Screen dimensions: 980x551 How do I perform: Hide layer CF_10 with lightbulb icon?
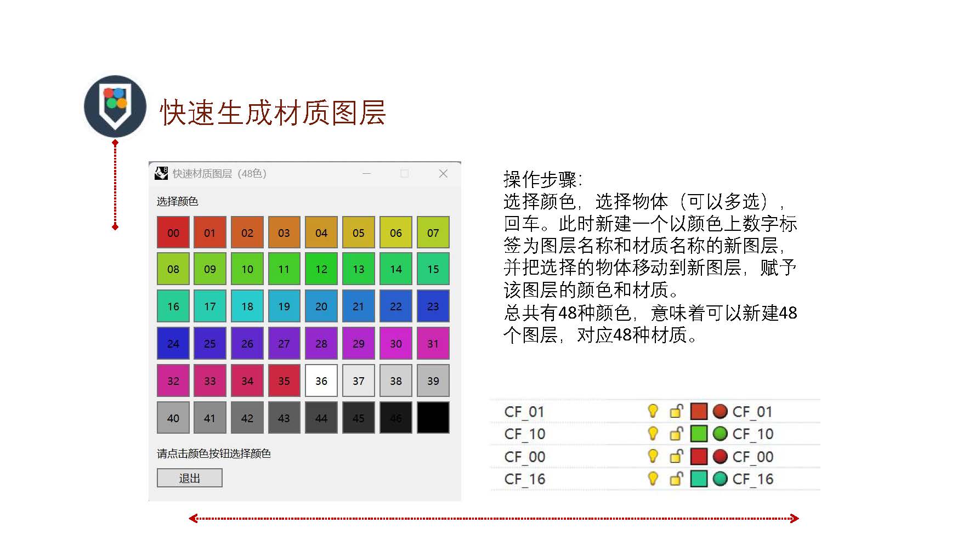pos(653,434)
